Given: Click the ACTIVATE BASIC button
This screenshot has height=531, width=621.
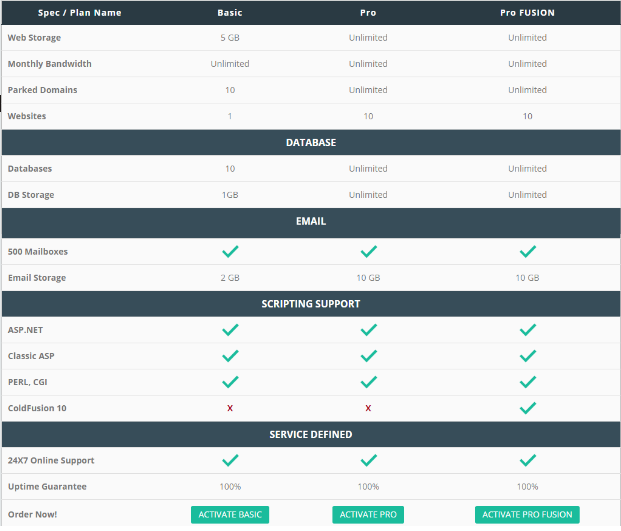Looking at the screenshot, I should [230, 514].
